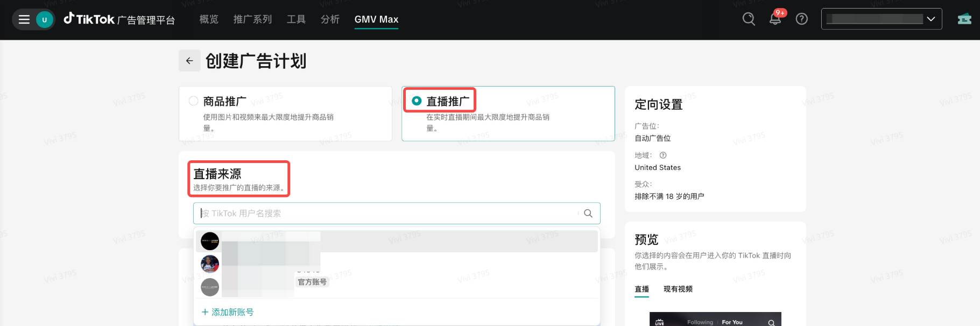The width and height of the screenshot is (980, 326).
Task: Go back using the arrow button
Action: pos(189,61)
